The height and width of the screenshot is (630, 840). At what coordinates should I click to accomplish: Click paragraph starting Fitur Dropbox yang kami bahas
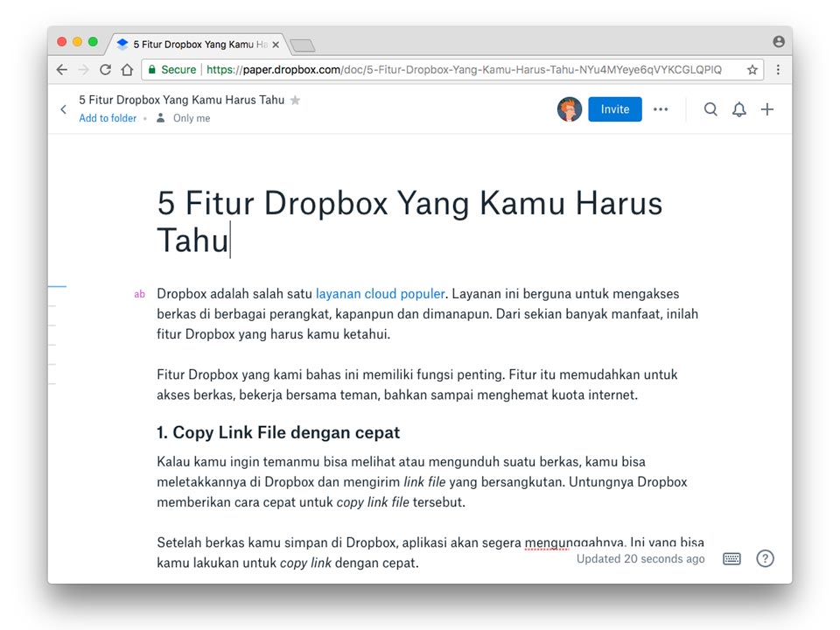417,385
